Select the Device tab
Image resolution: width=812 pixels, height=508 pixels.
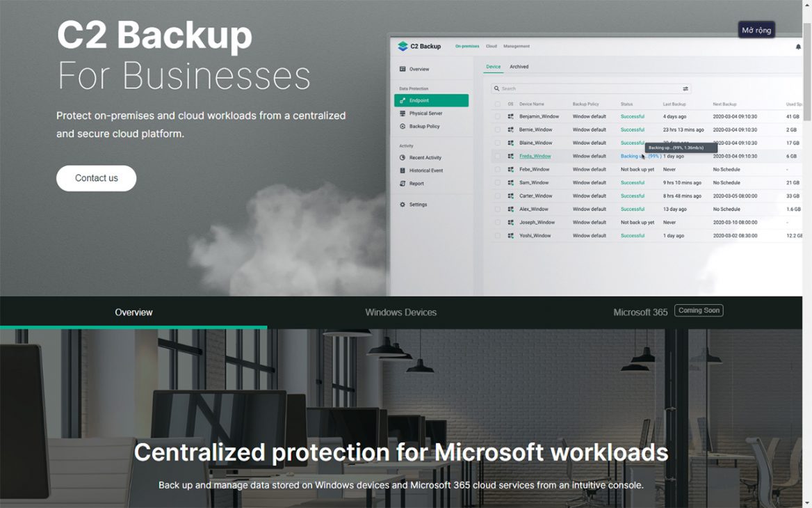pos(494,67)
